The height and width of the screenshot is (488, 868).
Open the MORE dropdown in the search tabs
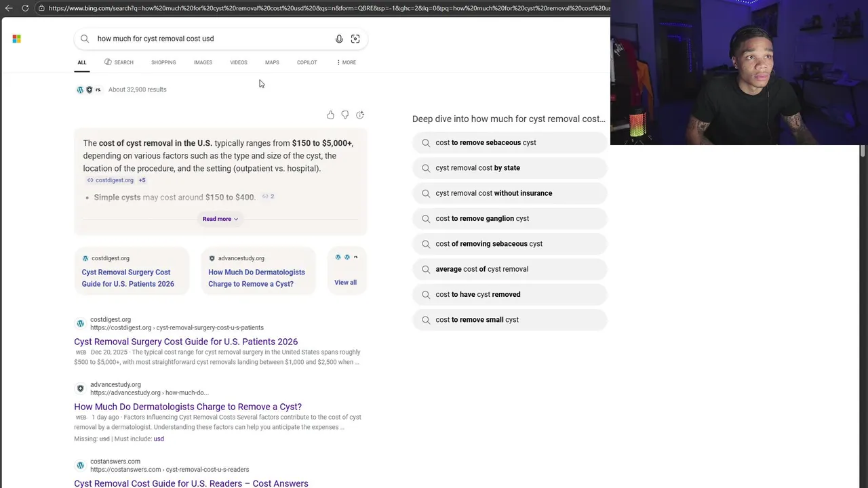[346, 62]
